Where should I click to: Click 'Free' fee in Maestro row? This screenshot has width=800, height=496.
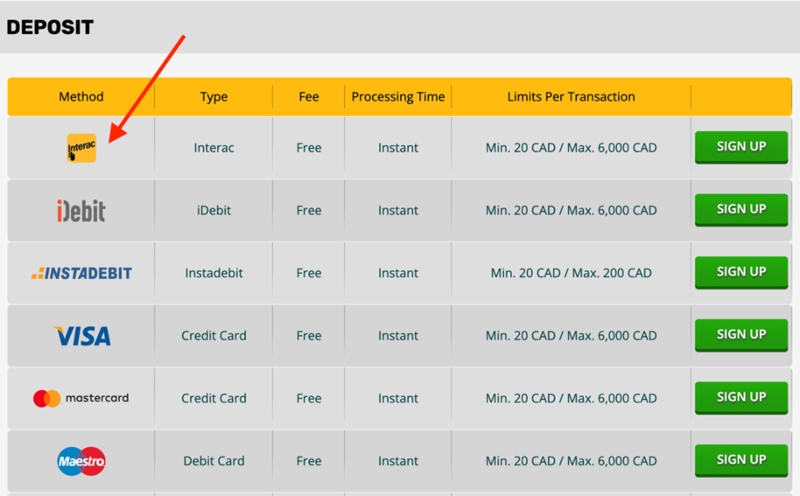pos(309,461)
